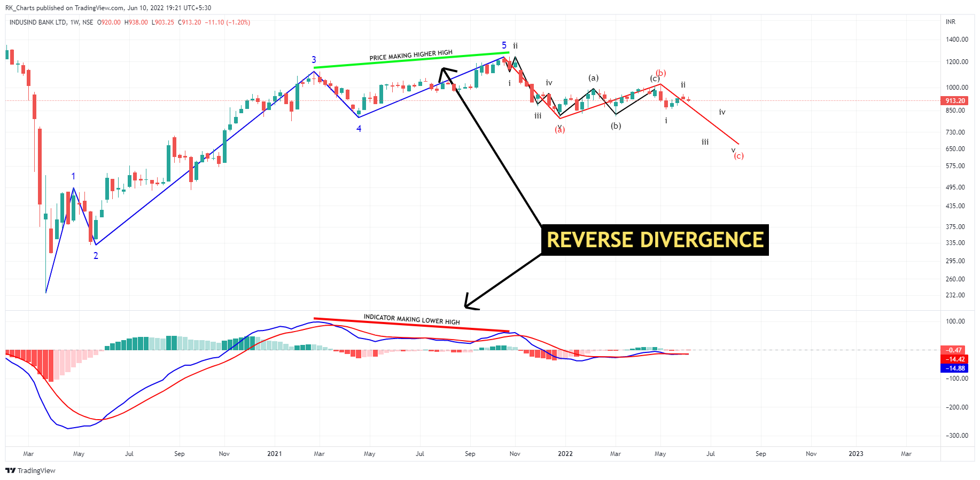Click the 335.00 price axis label
The width and height of the screenshot is (980, 480).
[955, 243]
